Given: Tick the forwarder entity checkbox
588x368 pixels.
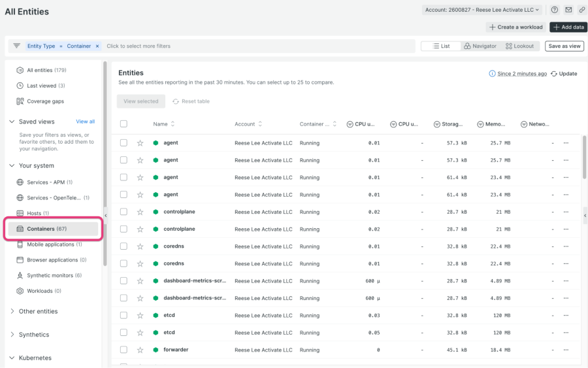Looking at the screenshot, I should (x=123, y=350).
